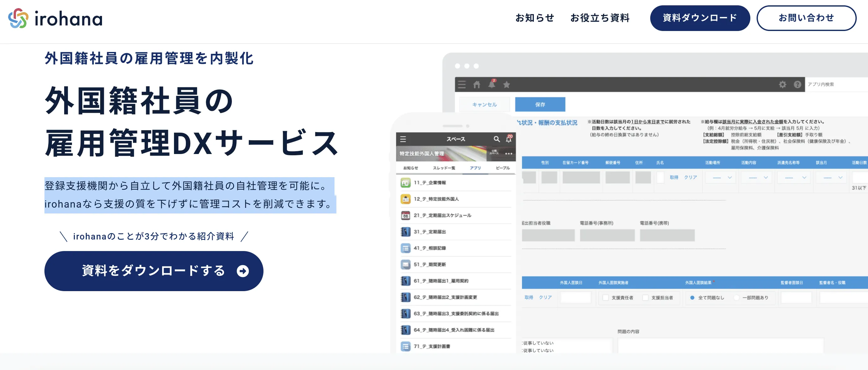Switch to ピープル tab in phone mockup
Image resolution: width=868 pixels, height=370 pixels.
pos(503,168)
